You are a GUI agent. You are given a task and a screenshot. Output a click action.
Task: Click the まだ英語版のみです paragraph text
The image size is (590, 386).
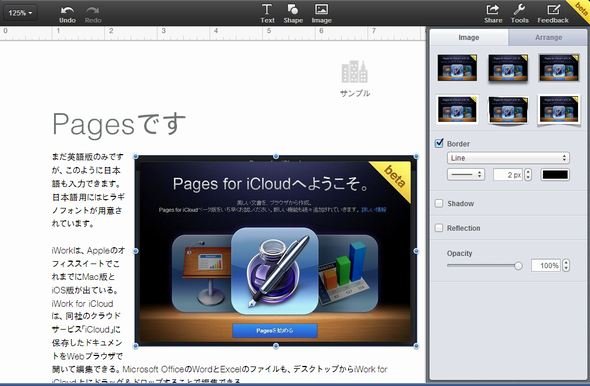coord(88,157)
